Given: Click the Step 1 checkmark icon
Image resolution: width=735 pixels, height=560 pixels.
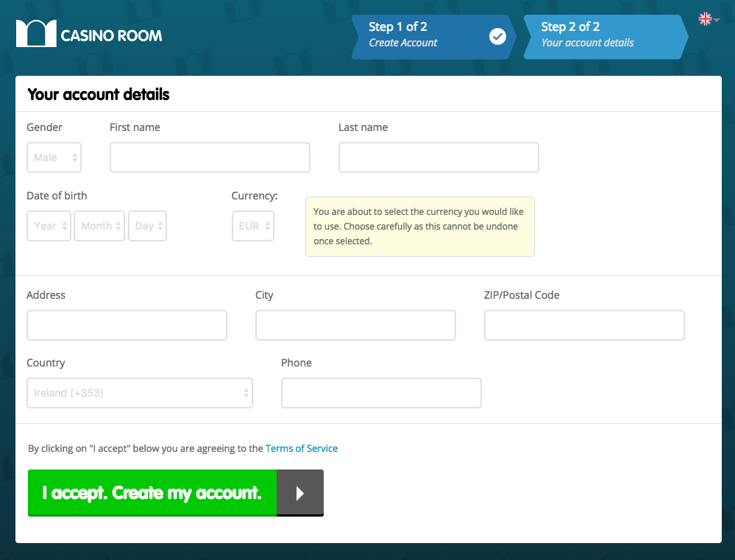Looking at the screenshot, I should 497,36.
